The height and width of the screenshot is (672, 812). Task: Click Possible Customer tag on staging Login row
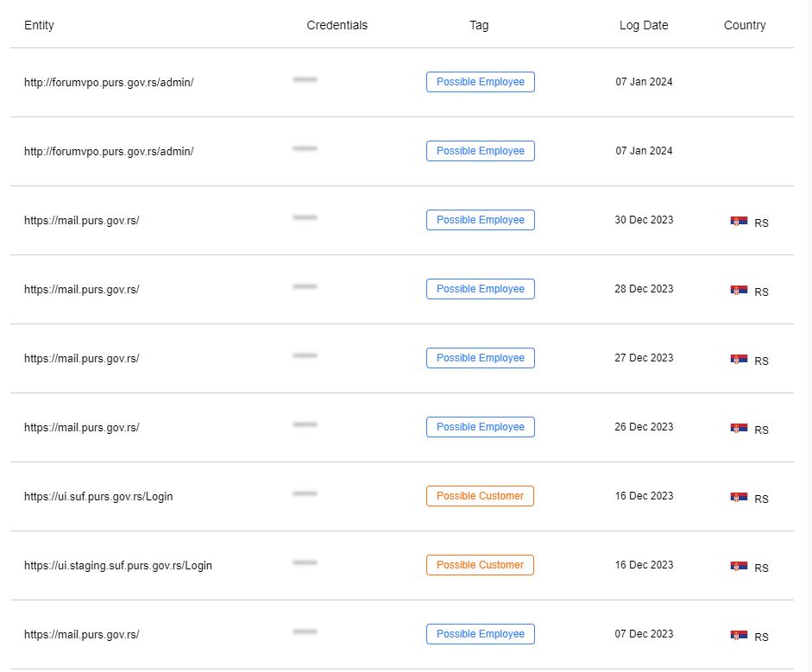coord(480,565)
